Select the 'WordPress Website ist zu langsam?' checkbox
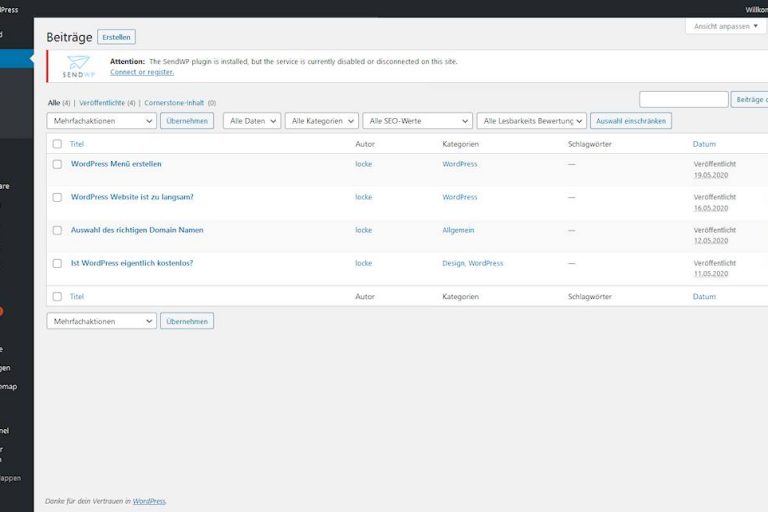Viewport: 768px width, 512px height. click(x=57, y=197)
